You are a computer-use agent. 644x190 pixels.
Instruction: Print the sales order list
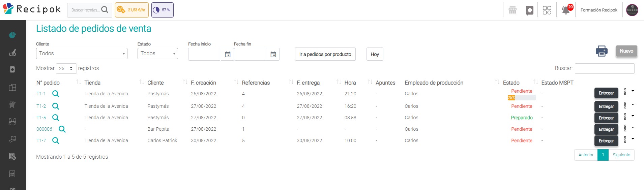point(602,51)
